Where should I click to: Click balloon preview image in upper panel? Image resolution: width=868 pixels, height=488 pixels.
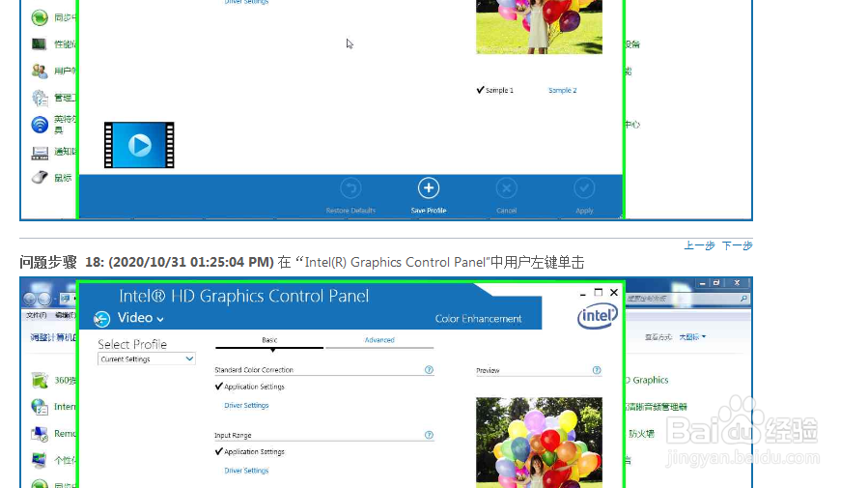pyautogui.click(x=539, y=27)
